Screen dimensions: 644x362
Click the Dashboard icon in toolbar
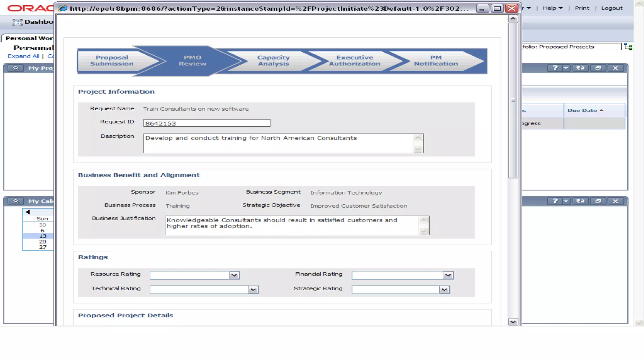pyautogui.click(x=17, y=22)
